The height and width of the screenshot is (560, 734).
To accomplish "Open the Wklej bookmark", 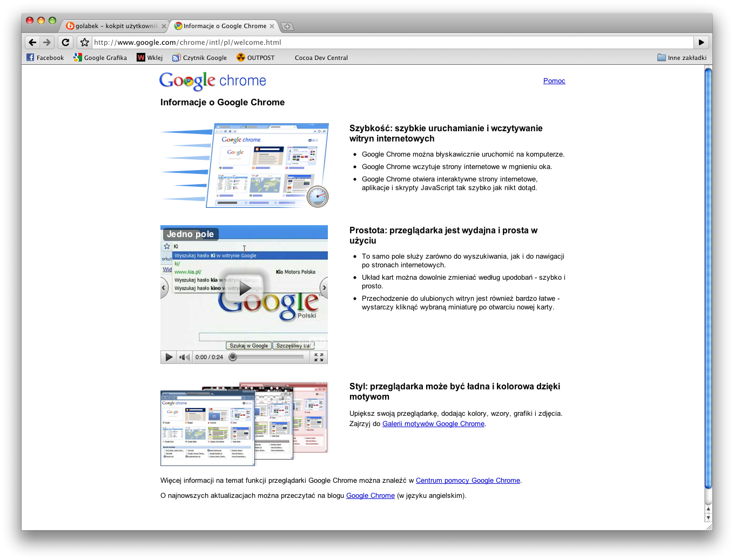I will [x=150, y=57].
